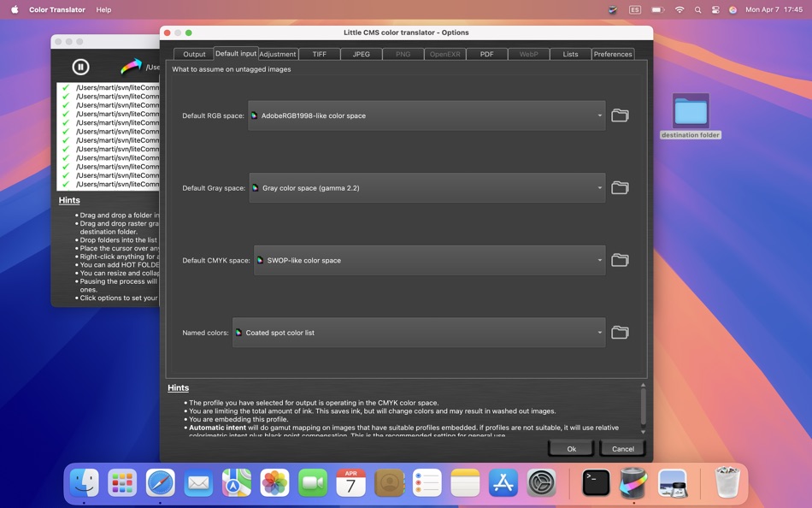The width and height of the screenshot is (812, 508).
Task: Open Finder from the Dock
Action: [84, 483]
